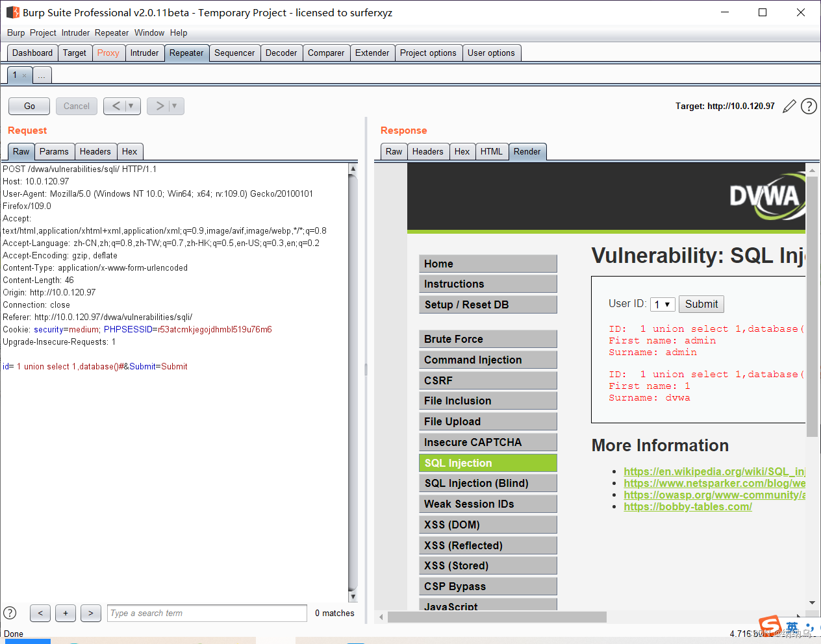Click request pane vertical scrollbar

coord(353,383)
